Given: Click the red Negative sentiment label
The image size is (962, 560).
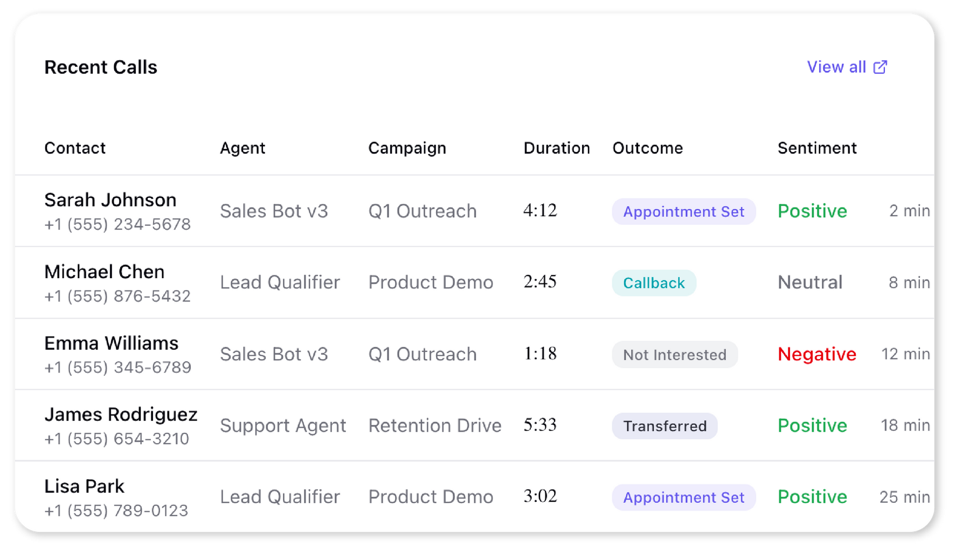Looking at the screenshot, I should point(817,354).
